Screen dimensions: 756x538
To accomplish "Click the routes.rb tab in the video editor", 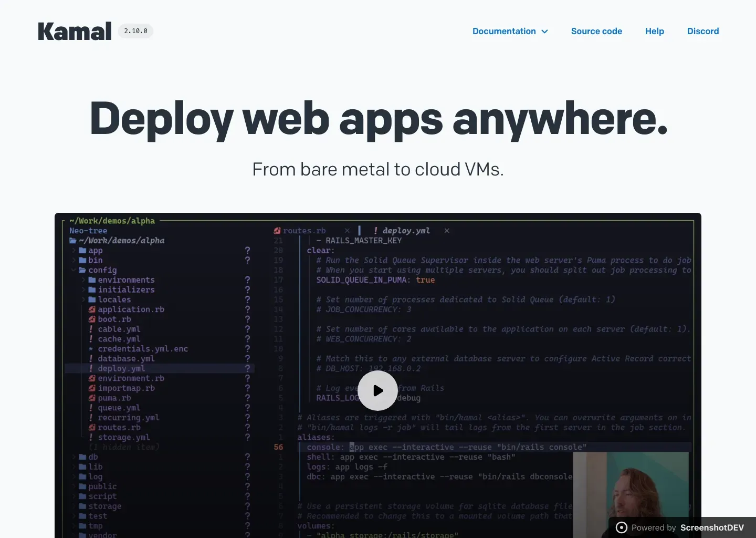I will click(x=304, y=231).
